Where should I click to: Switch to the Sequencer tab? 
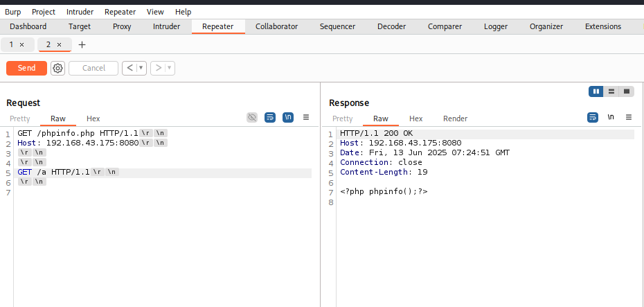[x=338, y=27]
